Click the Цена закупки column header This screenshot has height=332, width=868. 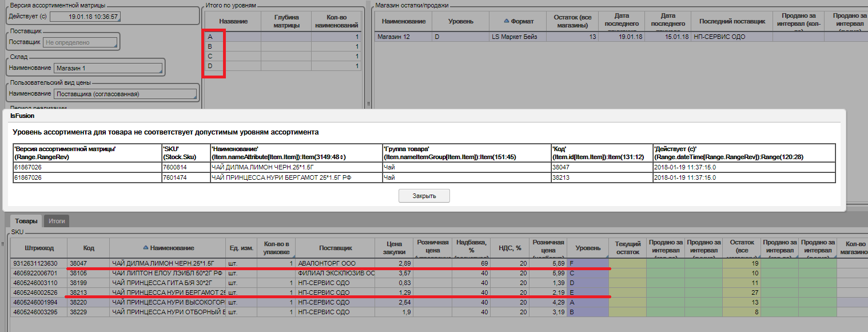pyautogui.click(x=395, y=248)
